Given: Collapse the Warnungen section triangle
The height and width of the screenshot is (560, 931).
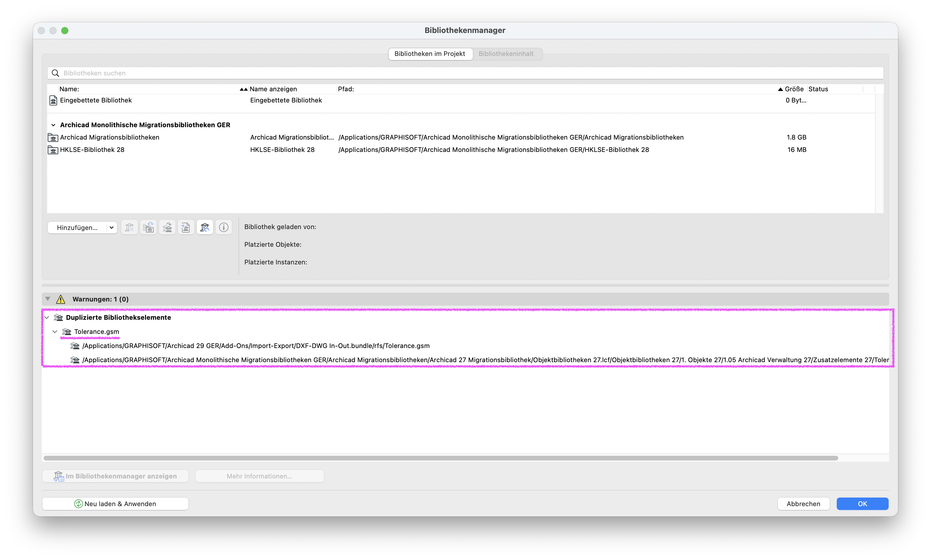Looking at the screenshot, I should 48,299.
